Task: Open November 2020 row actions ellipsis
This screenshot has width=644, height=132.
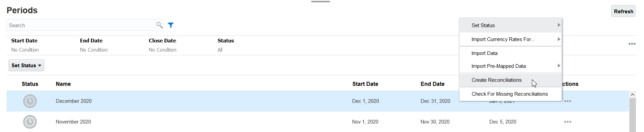Action: point(567,122)
